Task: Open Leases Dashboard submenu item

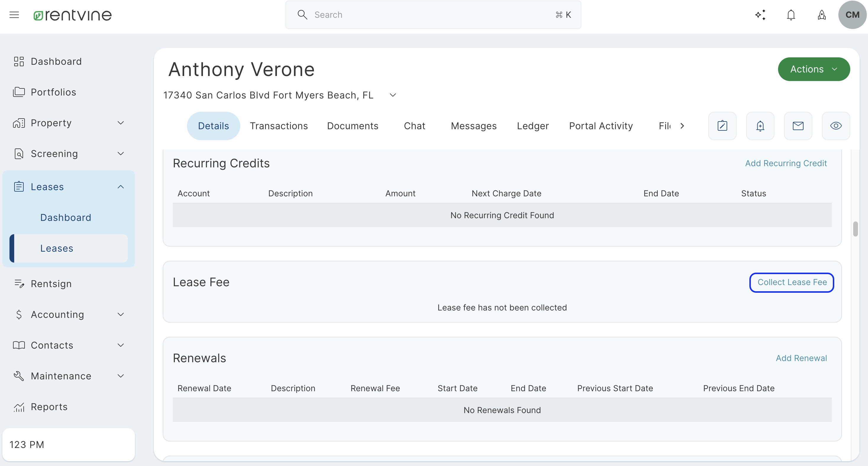Action: (x=65, y=218)
